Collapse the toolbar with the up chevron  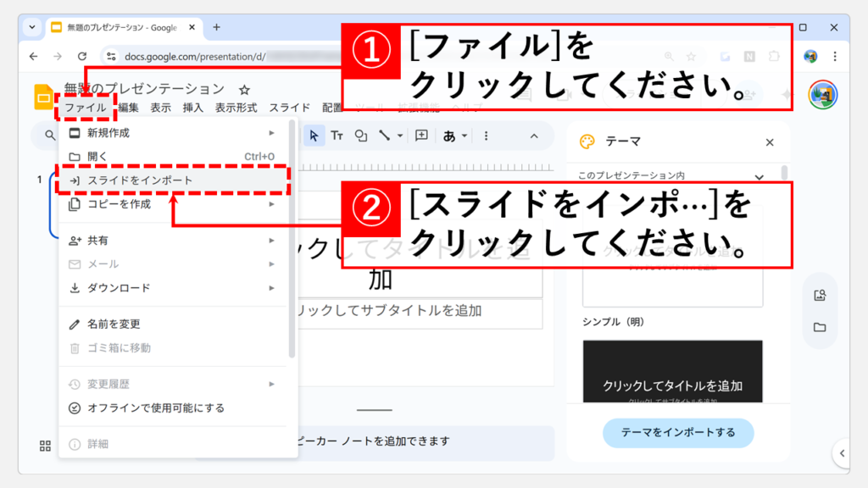point(534,136)
